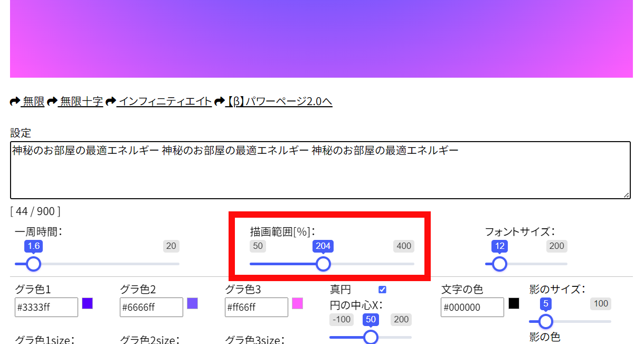Click the 描画範囲[%] slider handle
This screenshot has height=344, width=644.
point(323,264)
